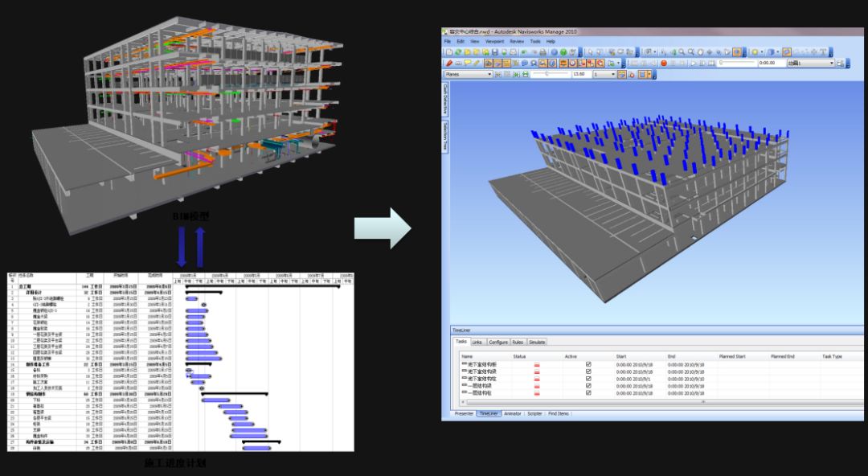Toggle Active checkbox for third TimeLiner task
Viewport: 868px width, 476px height.
click(x=588, y=379)
